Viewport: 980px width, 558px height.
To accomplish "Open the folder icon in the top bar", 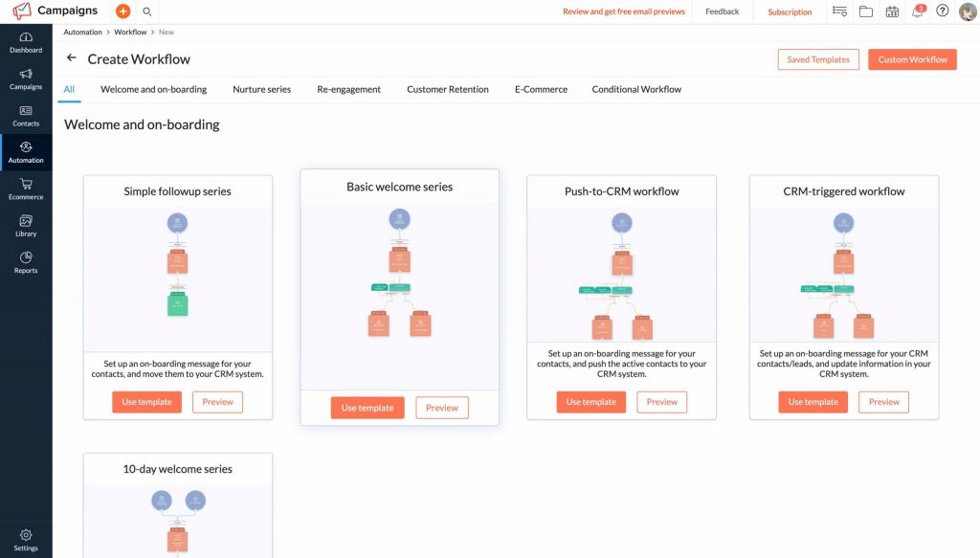I will point(865,11).
